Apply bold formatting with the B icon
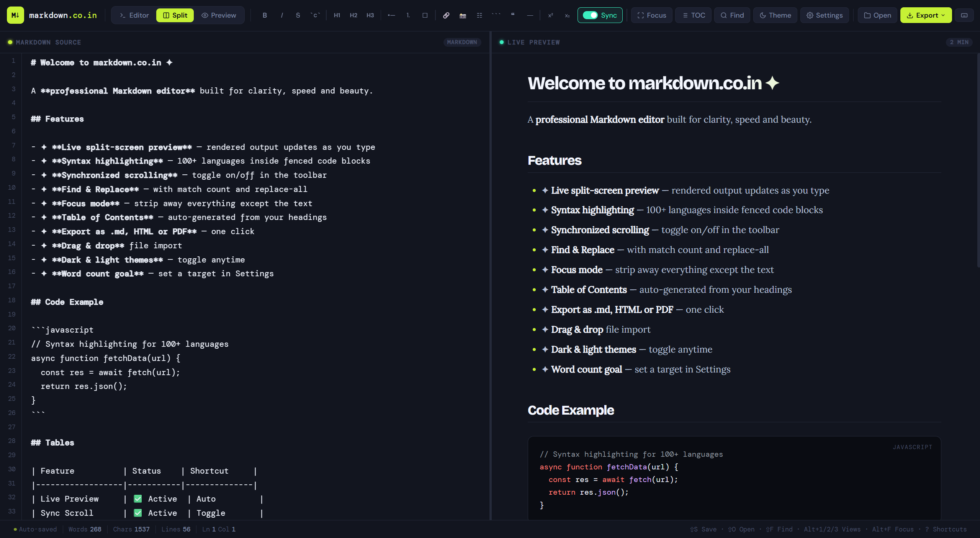This screenshot has height=538, width=980. (x=265, y=15)
